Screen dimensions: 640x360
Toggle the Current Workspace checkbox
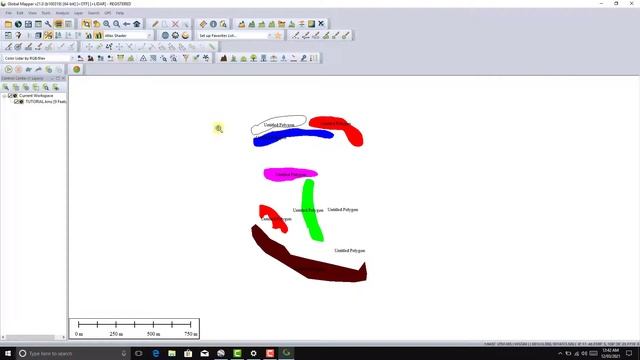pyautogui.click(x=10, y=96)
